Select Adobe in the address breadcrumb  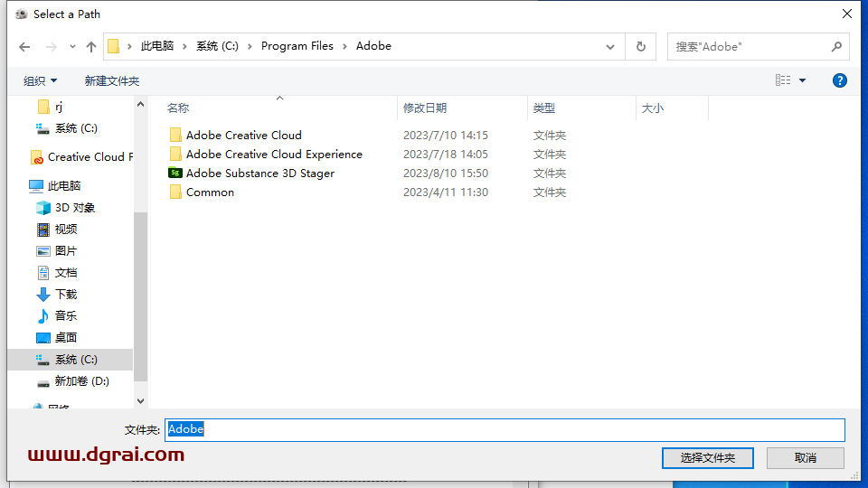coord(373,46)
